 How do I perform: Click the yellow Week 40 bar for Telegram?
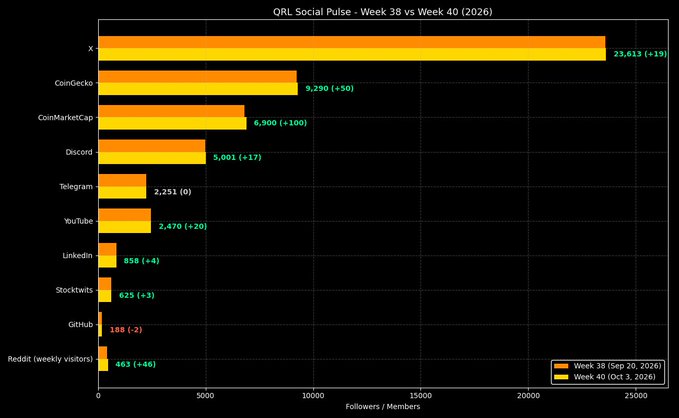point(122,192)
